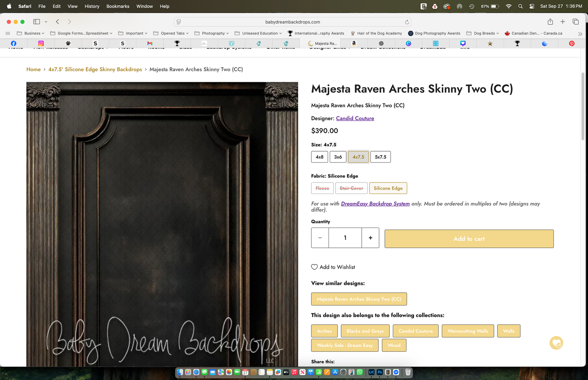Viewport: 588px width, 380px height.
Task: Open the Canva tab
Action: click(408, 43)
